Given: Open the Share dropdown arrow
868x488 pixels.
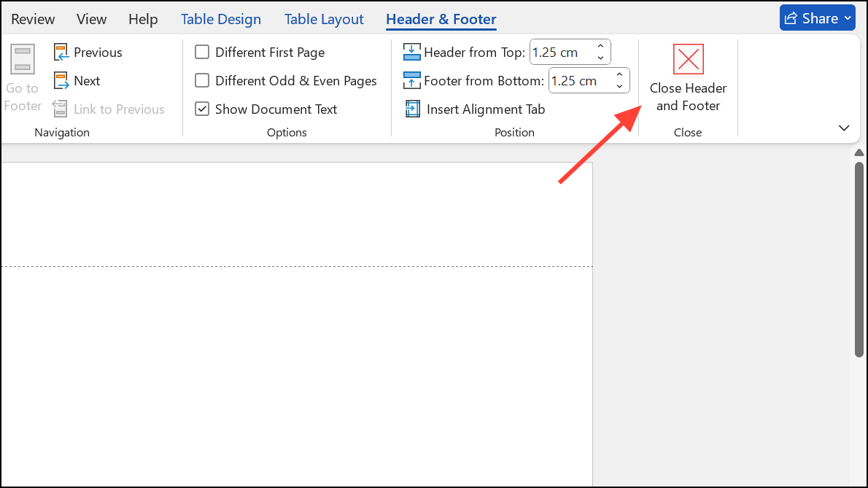Looking at the screenshot, I should tap(848, 18).
